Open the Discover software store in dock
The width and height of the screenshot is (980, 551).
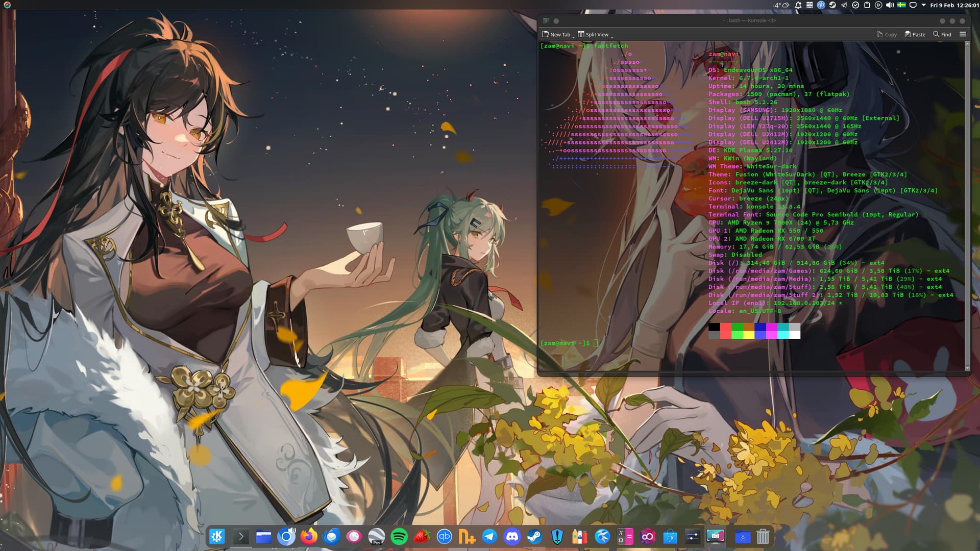pyautogui.click(x=670, y=537)
